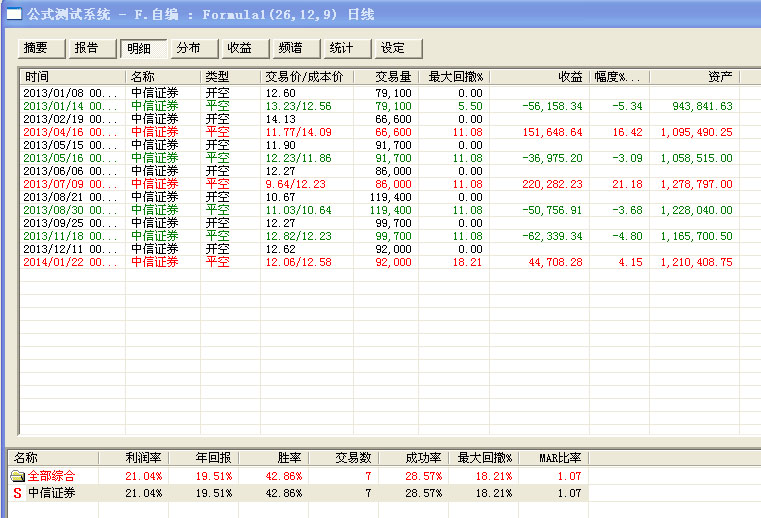
Task: Select the 明细 tab
Action: 144,49
